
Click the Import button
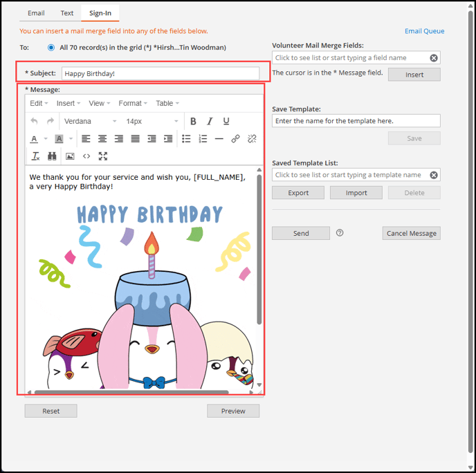click(356, 193)
